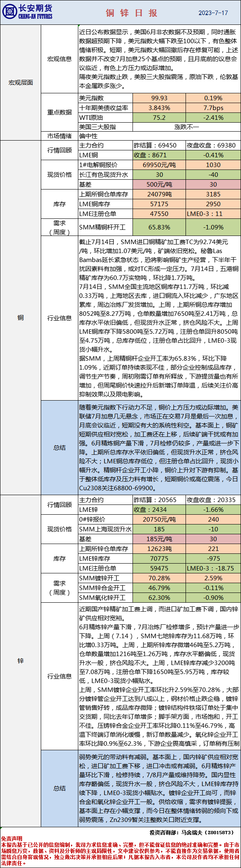This screenshot has height=868, width=241.
Task: Select the 1#电解铜报价 69950元/吨 cell
Action: (159, 165)
